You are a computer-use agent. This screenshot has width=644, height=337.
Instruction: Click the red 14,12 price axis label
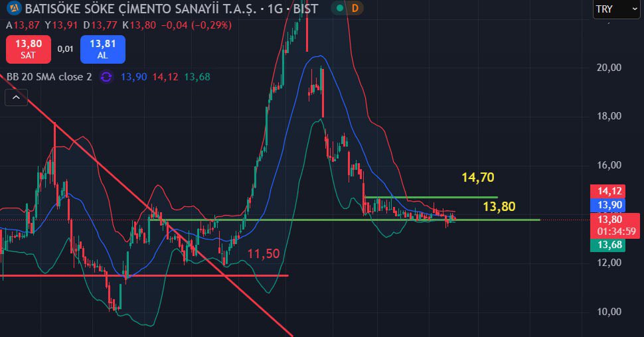pyautogui.click(x=607, y=191)
